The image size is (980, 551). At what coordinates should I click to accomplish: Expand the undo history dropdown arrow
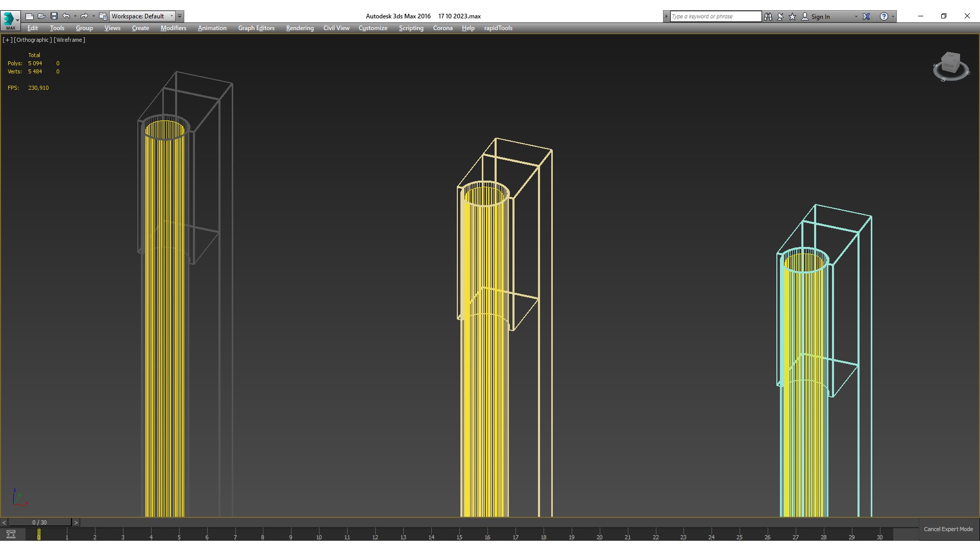[75, 16]
